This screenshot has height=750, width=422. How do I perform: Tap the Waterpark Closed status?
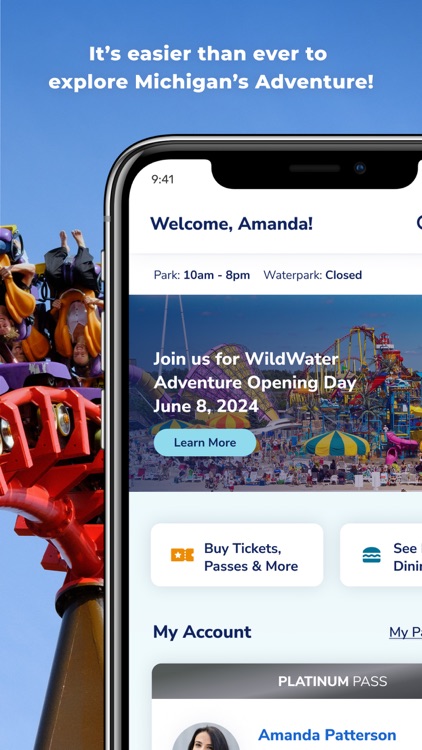(x=312, y=275)
